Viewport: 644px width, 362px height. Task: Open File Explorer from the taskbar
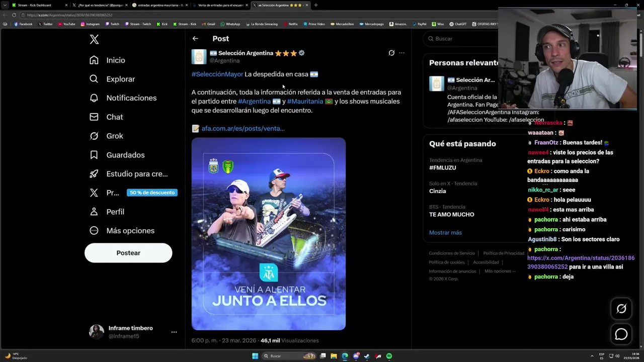point(334,356)
